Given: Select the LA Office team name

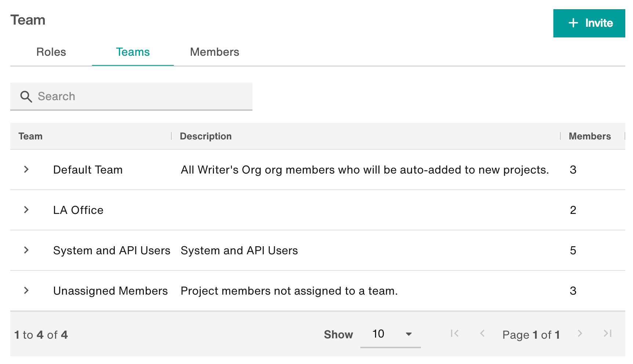Looking at the screenshot, I should [78, 210].
